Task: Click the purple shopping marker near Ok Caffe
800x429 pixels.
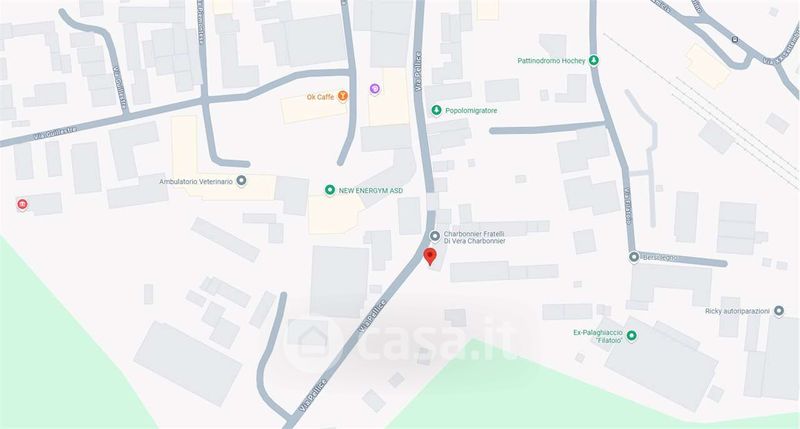Action: 375,89
